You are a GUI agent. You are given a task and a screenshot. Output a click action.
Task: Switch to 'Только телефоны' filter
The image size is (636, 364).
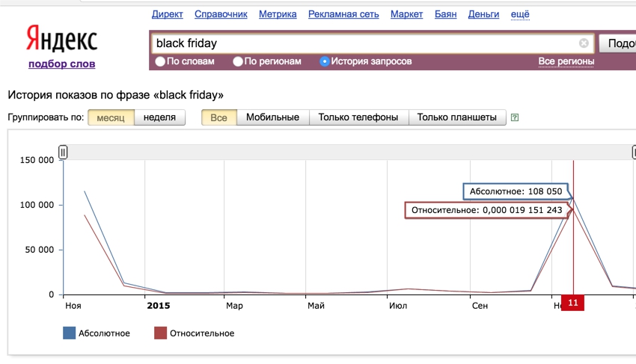tap(358, 117)
